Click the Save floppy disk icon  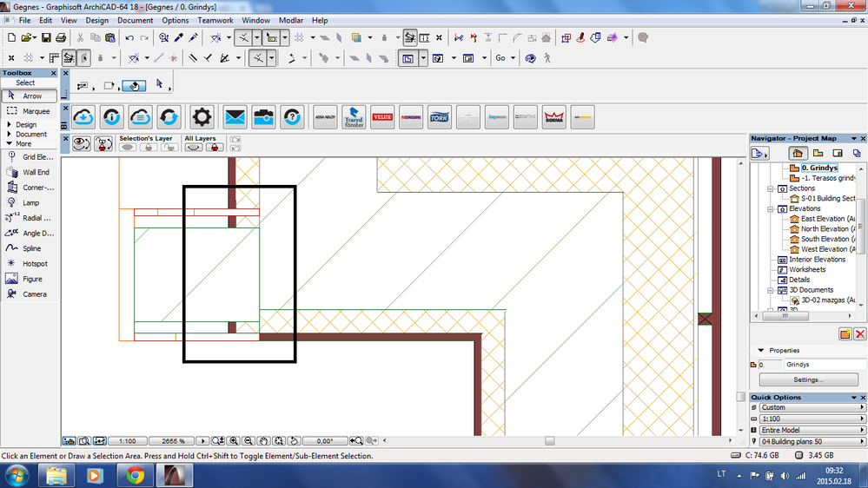coord(45,38)
